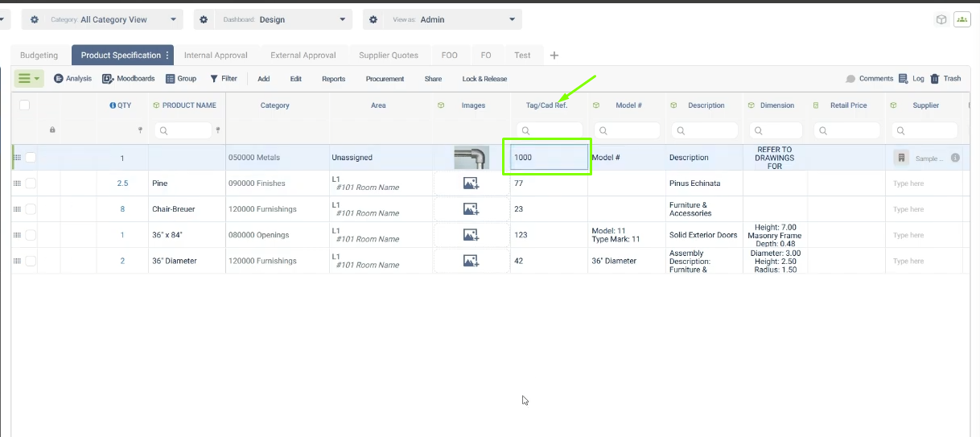The height and width of the screenshot is (437, 980).
Task: Click the green team members icon
Action: pos(961,19)
